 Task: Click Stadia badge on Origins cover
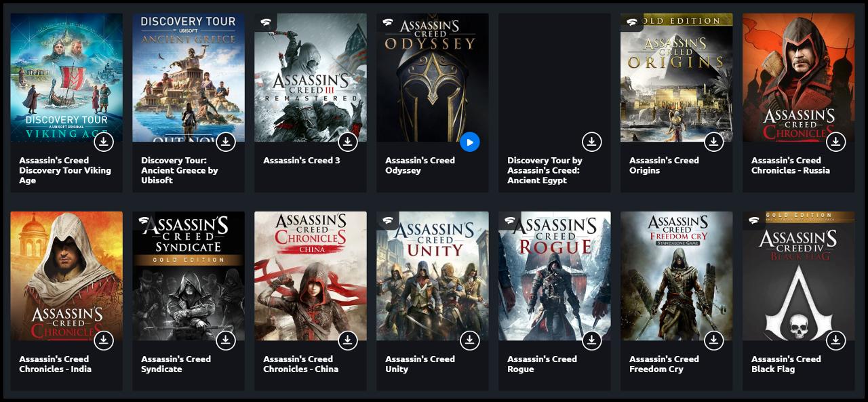631,22
